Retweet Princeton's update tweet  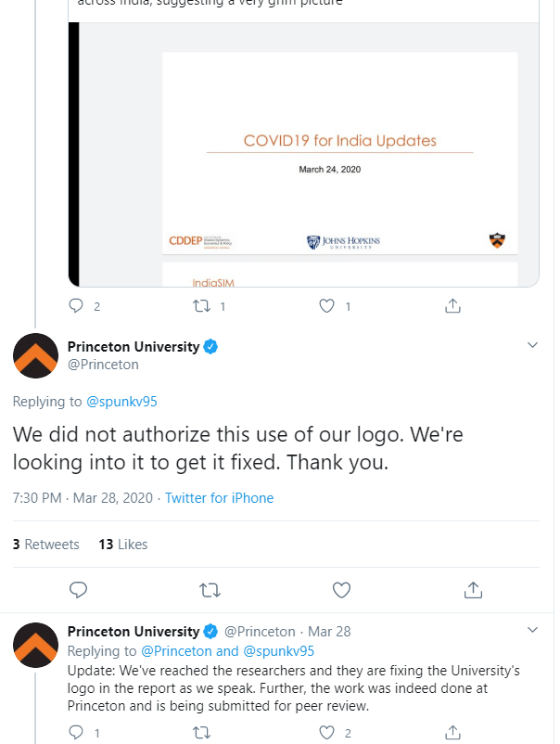pos(201,733)
